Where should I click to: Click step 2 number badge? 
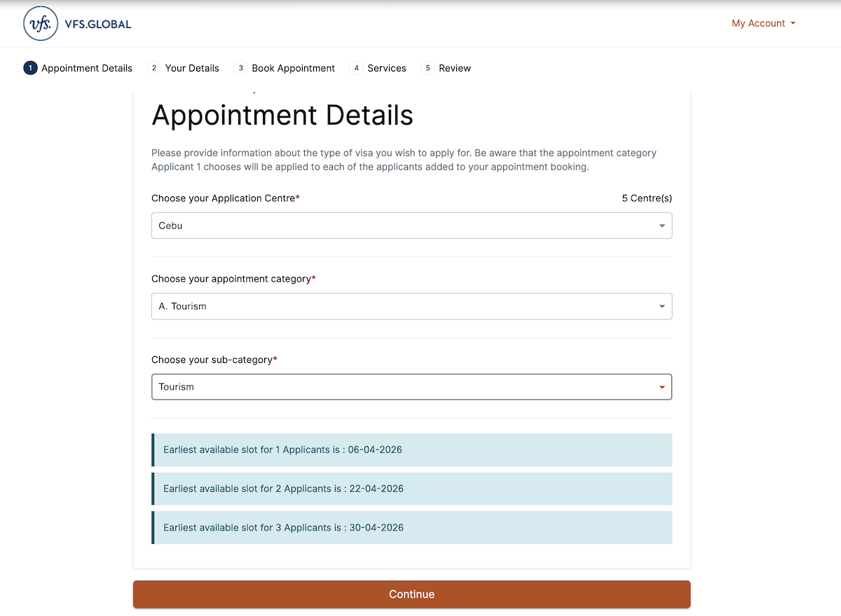(153, 68)
